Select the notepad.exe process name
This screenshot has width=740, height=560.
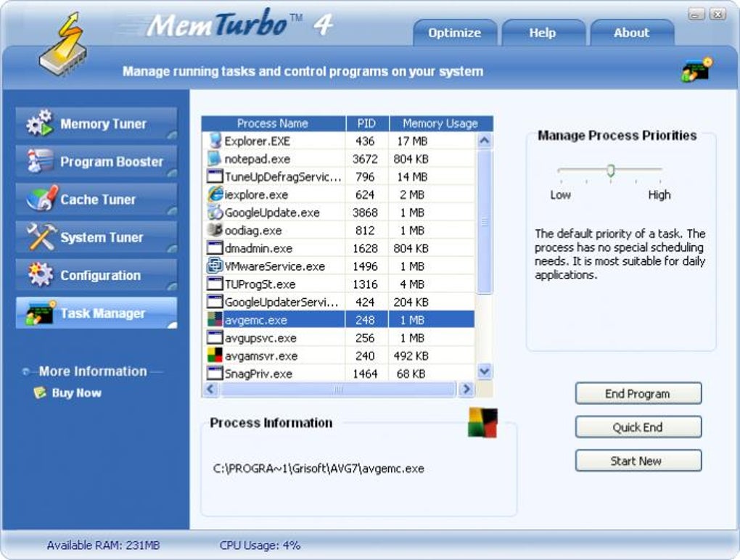(258, 159)
